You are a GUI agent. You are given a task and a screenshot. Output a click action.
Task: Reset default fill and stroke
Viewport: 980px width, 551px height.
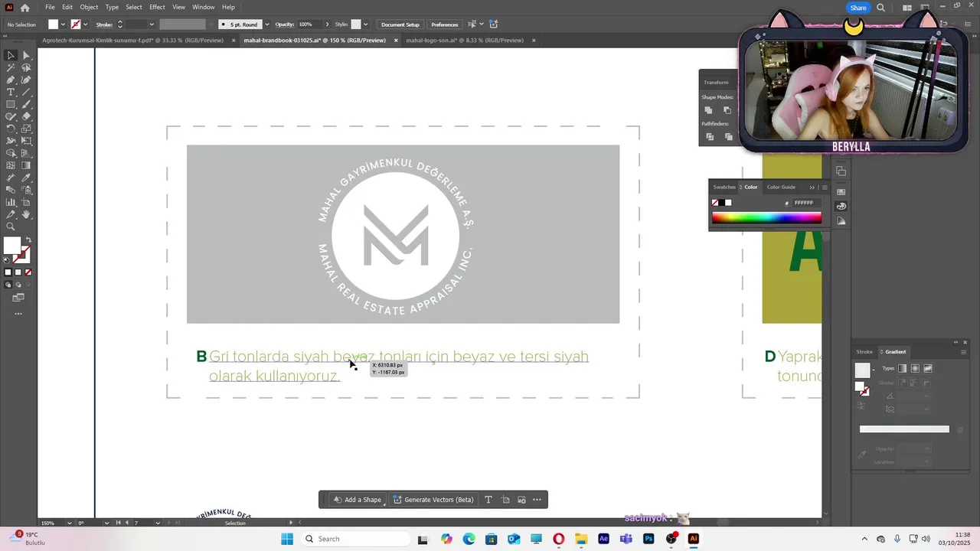pos(7,260)
